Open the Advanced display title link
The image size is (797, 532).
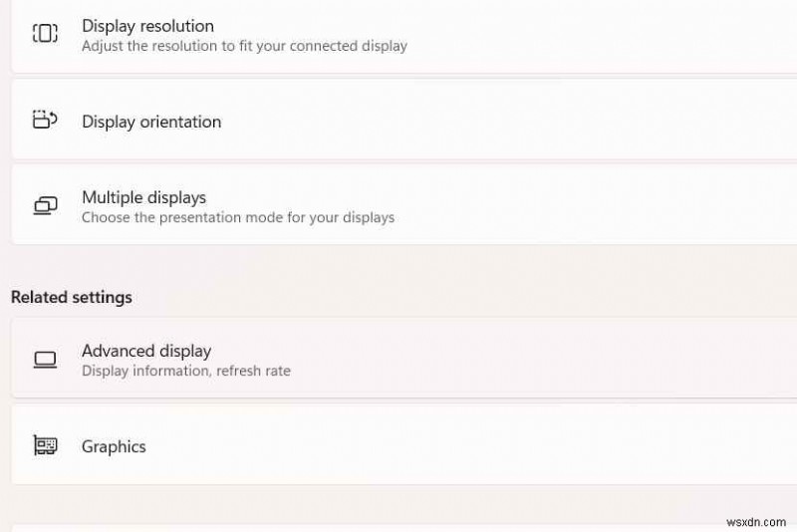pyautogui.click(x=146, y=351)
